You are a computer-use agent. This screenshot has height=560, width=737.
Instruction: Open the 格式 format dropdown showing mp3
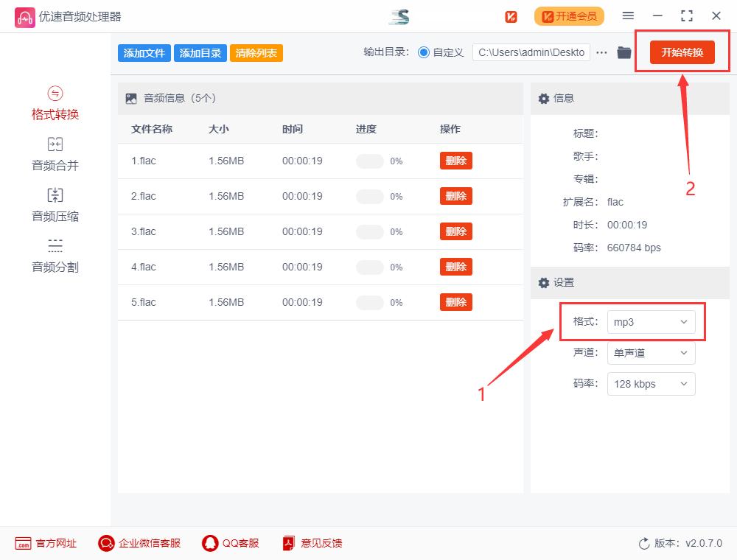pyautogui.click(x=651, y=322)
